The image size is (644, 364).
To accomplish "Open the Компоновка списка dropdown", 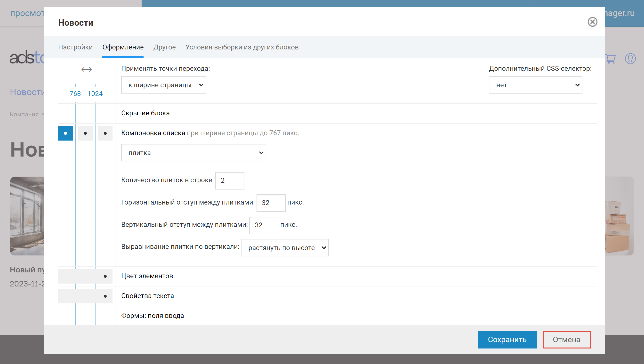I will point(193,153).
